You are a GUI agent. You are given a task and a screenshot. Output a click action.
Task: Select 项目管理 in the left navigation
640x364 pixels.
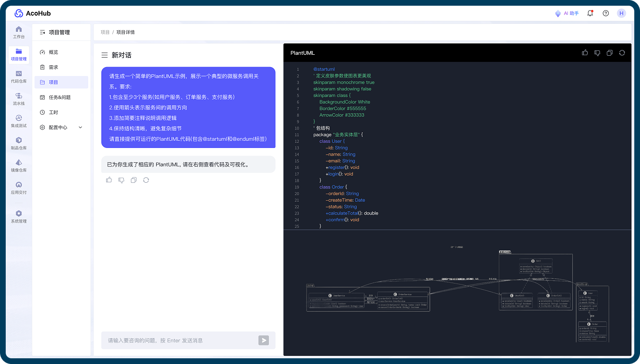(x=19, y=55)
